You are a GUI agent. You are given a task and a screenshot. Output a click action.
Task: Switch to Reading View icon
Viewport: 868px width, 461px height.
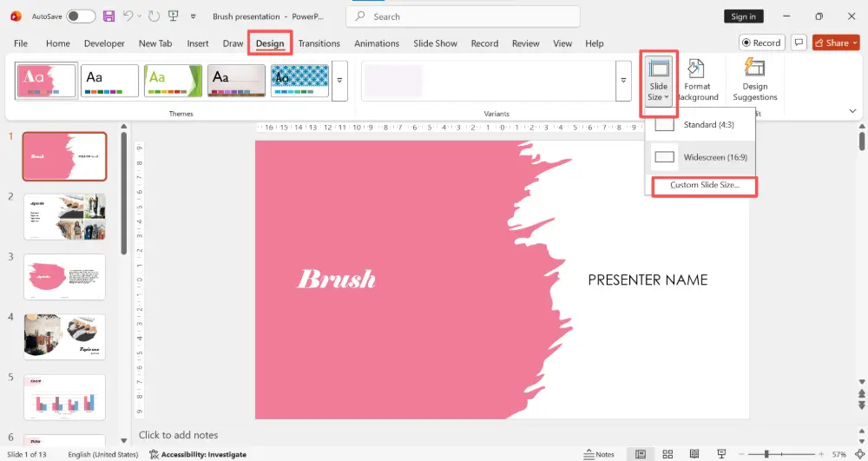coord(694,454)
